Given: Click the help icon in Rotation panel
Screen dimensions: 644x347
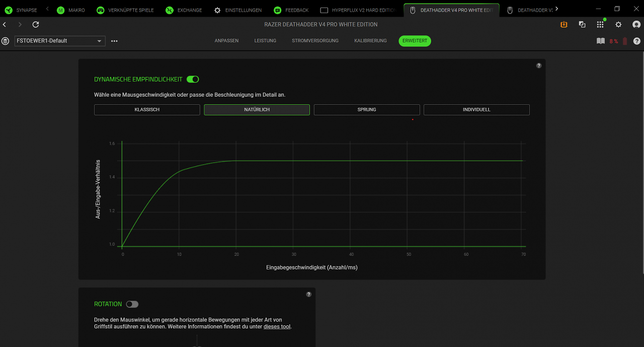Looking at the screenshot, I should pos(309,294).
